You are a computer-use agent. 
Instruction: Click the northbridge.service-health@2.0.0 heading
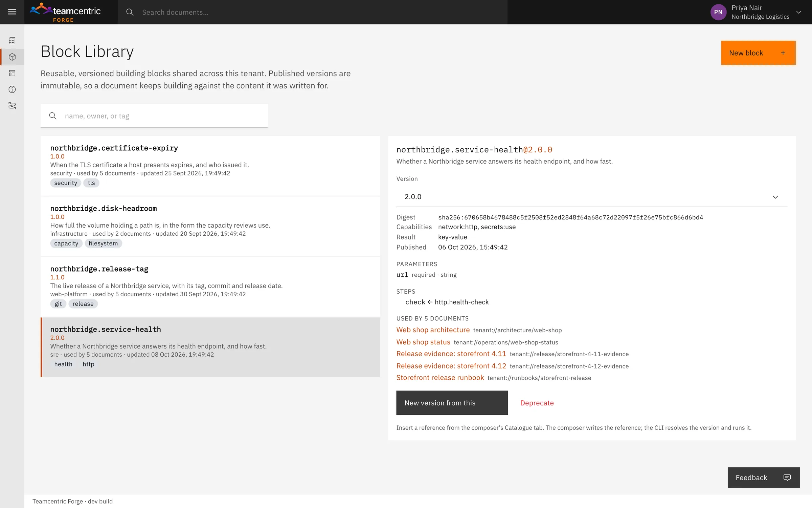click(474, 150)
